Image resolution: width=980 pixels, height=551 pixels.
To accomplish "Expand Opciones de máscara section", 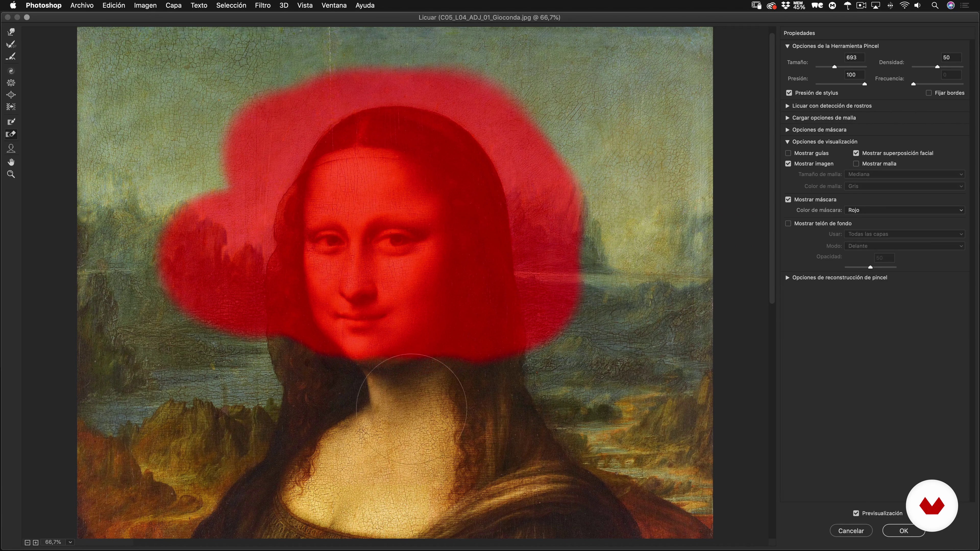I will (788, 130).
